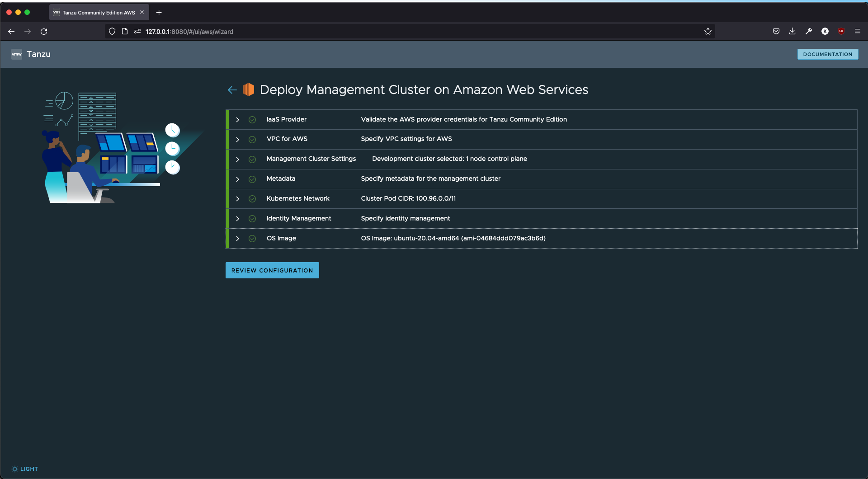Screen dimensions: 868x479
Task: Click the VPC for AWS step title
Action: [287, 139]
